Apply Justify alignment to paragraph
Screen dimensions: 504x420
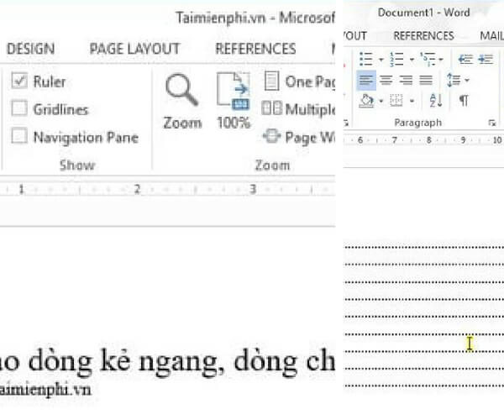click(427, 81)
